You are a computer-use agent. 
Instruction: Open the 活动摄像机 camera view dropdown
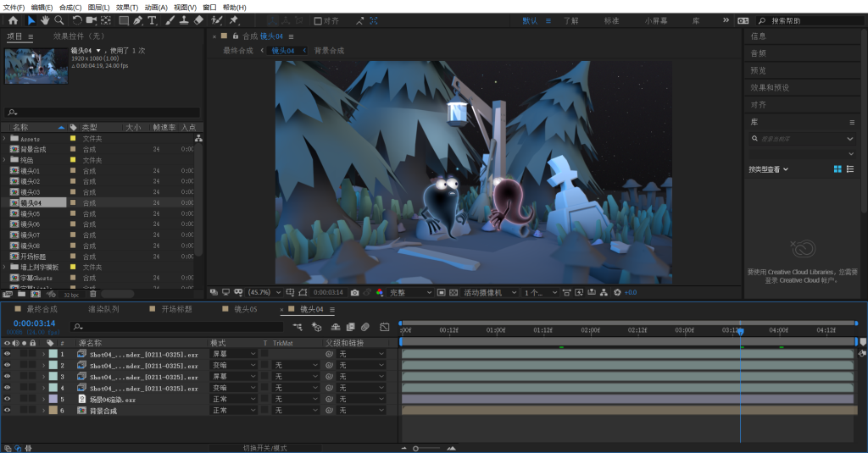pos(491,293)
